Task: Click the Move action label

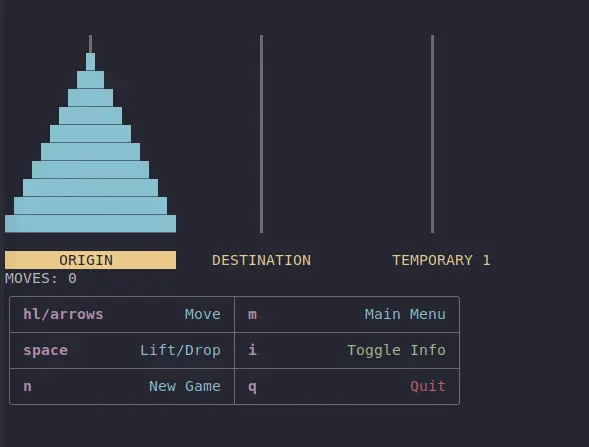Action: 202,314
